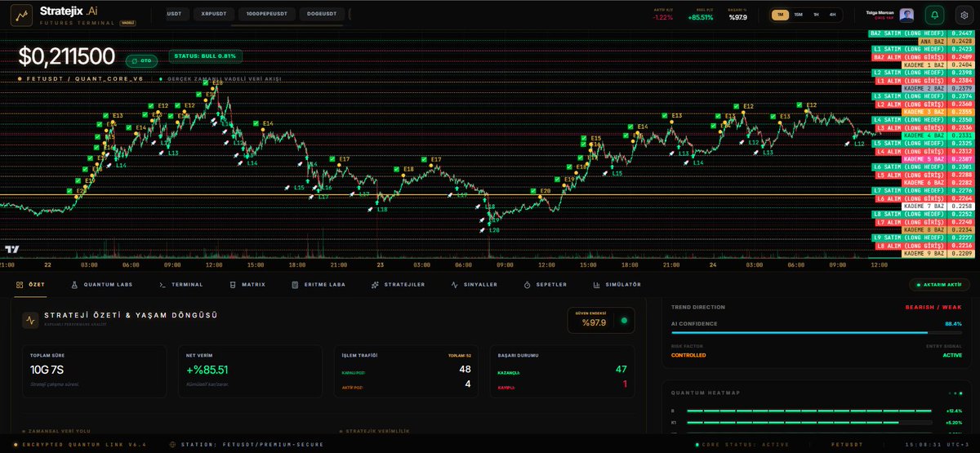Viewport: 980px width, 453px height.
Task: Click the Eritme Laba icon
Action: pyautogui.click(x=296, y=285)
